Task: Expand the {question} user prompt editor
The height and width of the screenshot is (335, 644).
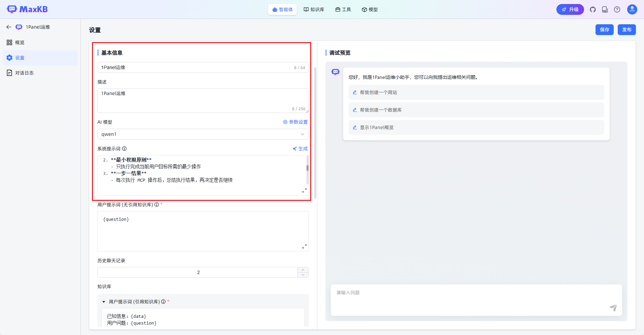Action: [x=304, y=247]
